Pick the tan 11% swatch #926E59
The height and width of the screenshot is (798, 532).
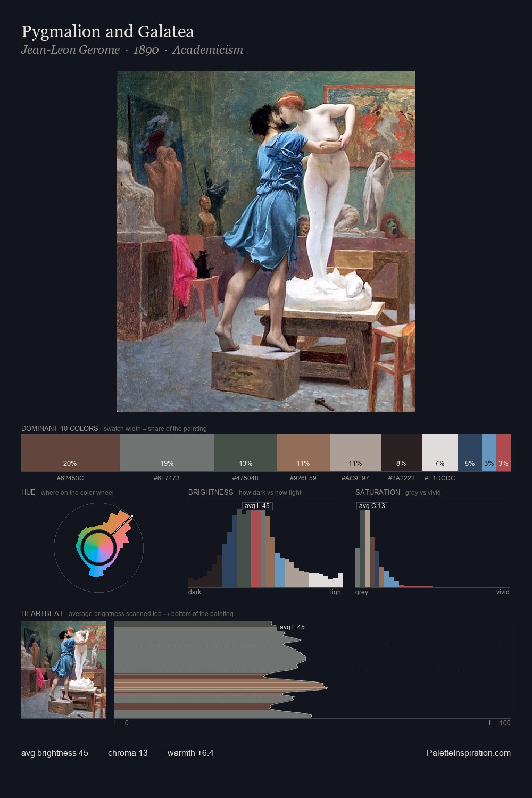[x=303, y=453]
